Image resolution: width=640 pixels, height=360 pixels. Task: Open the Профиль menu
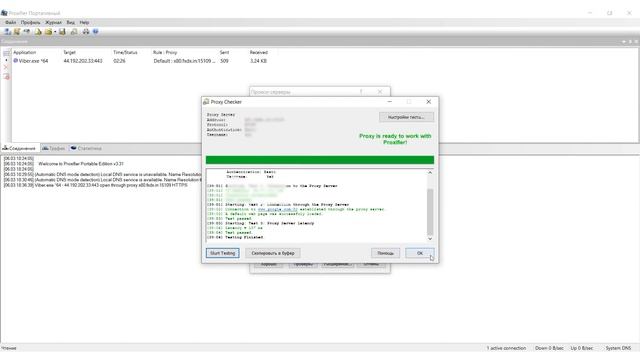[31, 22]
